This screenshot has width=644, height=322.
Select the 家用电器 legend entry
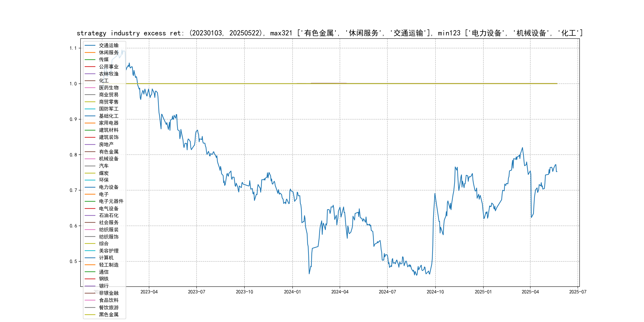point(109,123)
